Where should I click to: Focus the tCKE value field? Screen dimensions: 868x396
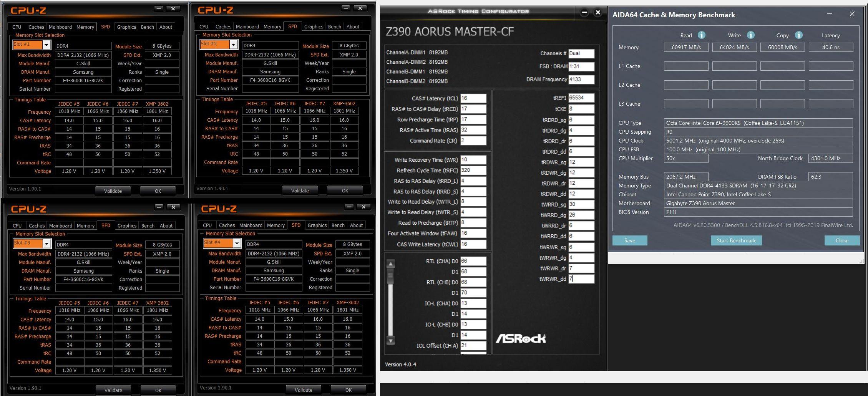coord(581,109)
